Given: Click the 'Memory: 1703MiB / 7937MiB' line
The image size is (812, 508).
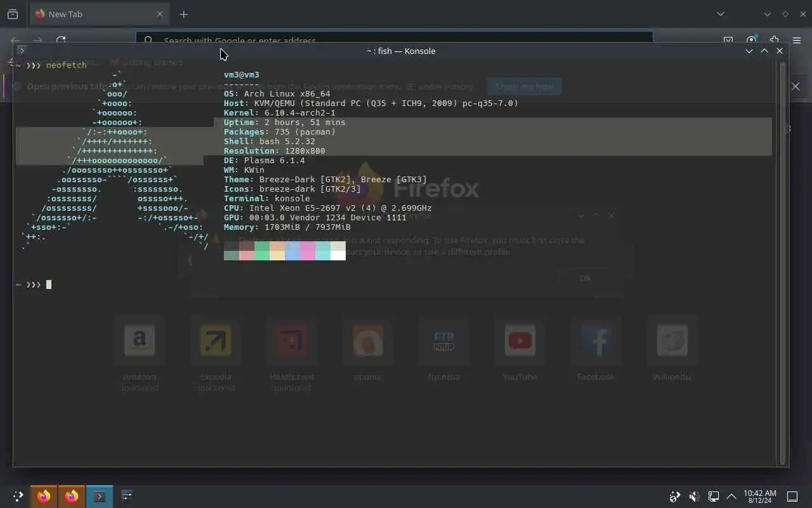Looking at the screenshot, I should [287, 227].
